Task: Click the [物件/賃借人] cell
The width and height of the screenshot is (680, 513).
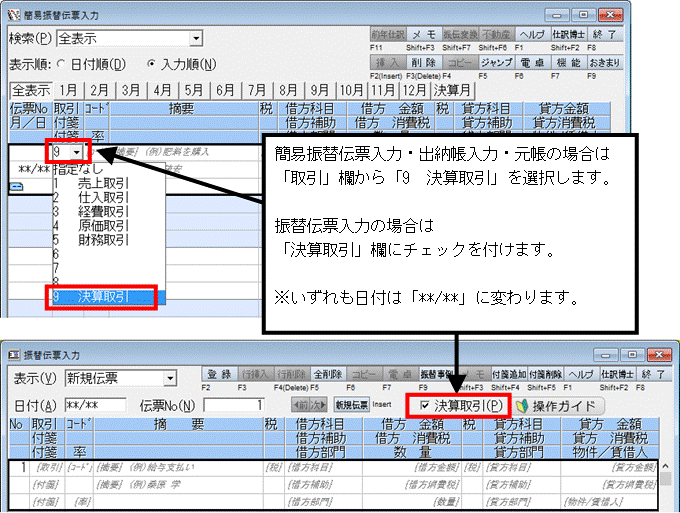Action: point(609,502)
